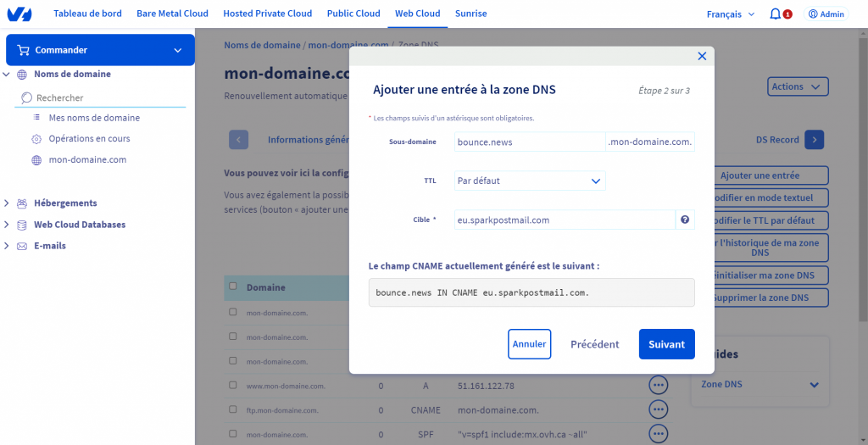
Task: Click the search icon in Rechercher box
Action: 26,98
